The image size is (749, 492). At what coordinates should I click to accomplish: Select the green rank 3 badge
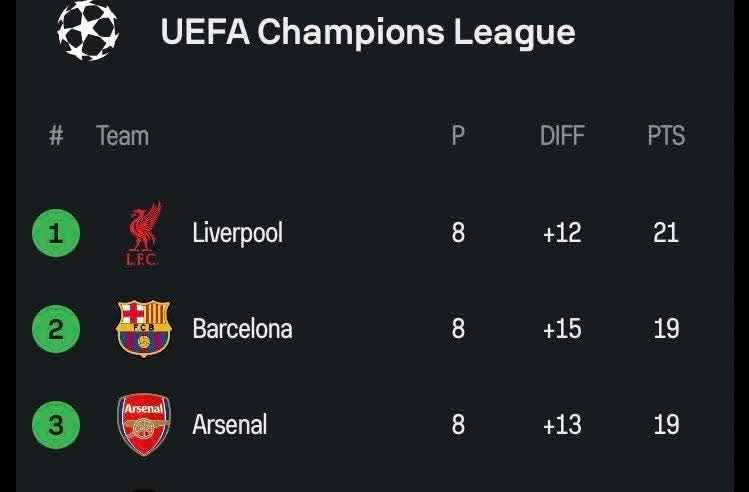(x=56, y=425)
